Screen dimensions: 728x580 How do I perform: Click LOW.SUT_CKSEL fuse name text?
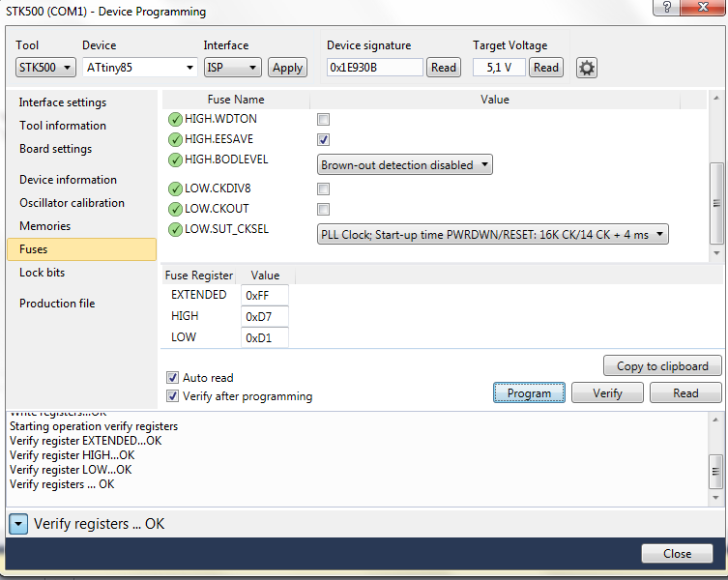pyautogui.click(x=226, y=229)
